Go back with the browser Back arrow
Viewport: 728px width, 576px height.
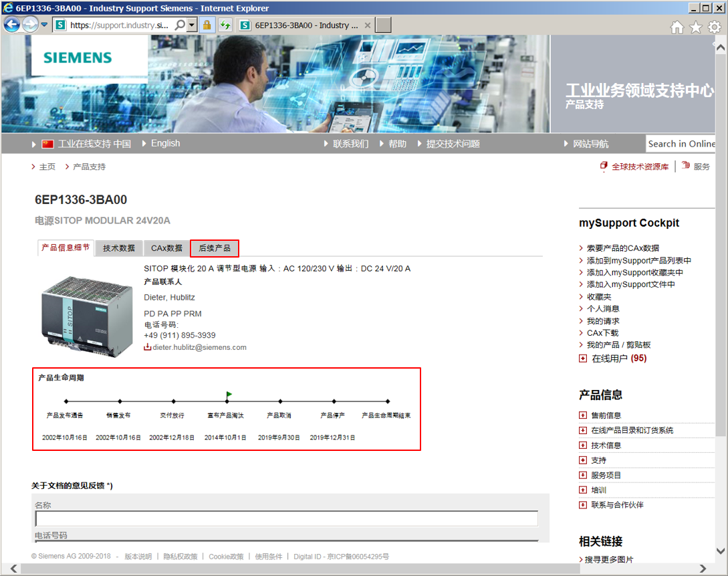pos(12,25)
